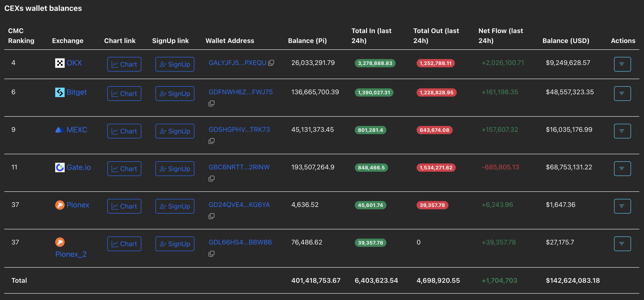
Task: Copy the OKX wallet address icon
Action: click(271, 63)
